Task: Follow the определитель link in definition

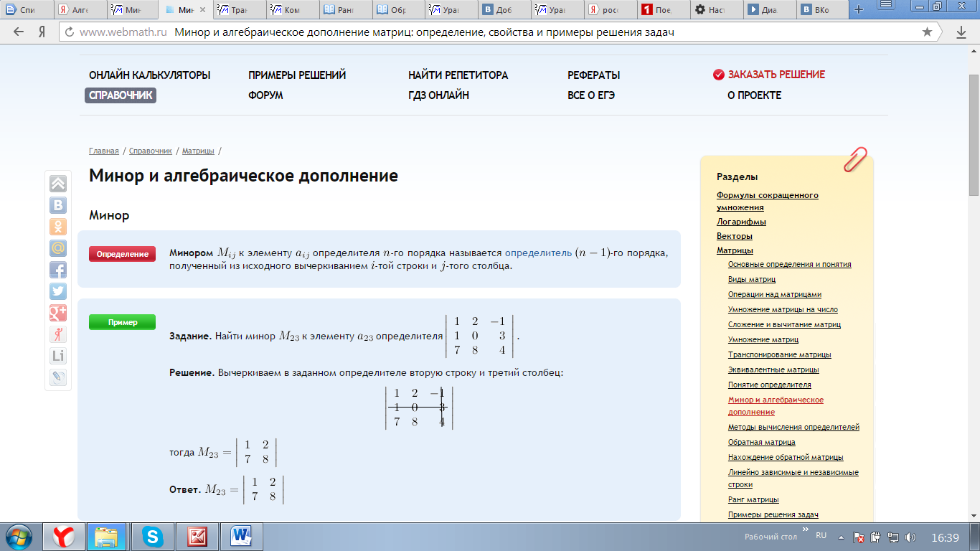Action: coord(538,253)
